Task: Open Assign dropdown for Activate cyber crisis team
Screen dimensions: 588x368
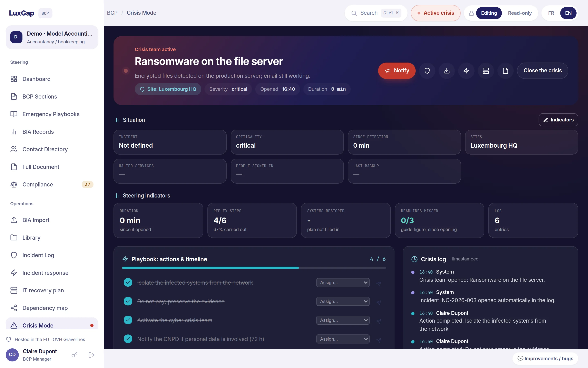Action: (x=343, y=320)
